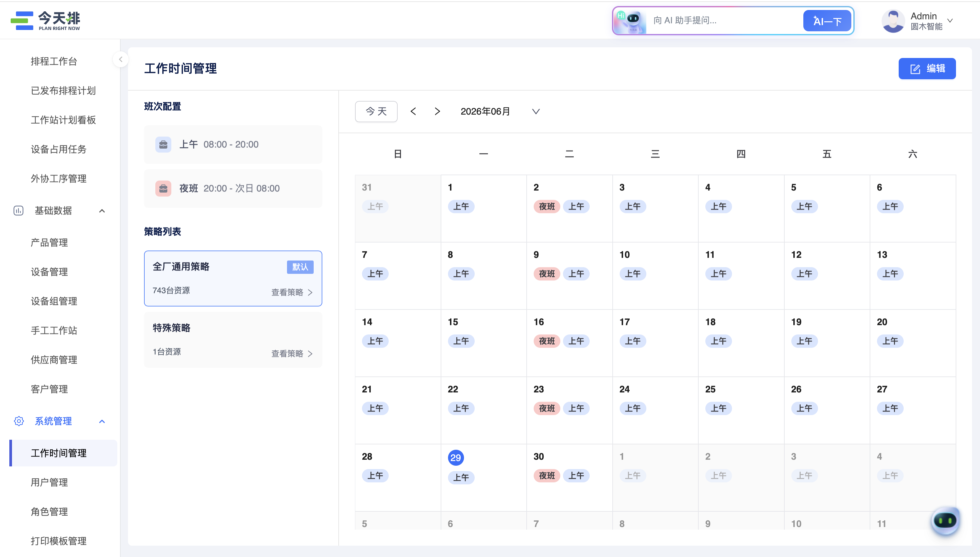Screen dimensions: 980x557
Task: Open 手工工作站 in the sidebar
Action: (x=54, y=330)
